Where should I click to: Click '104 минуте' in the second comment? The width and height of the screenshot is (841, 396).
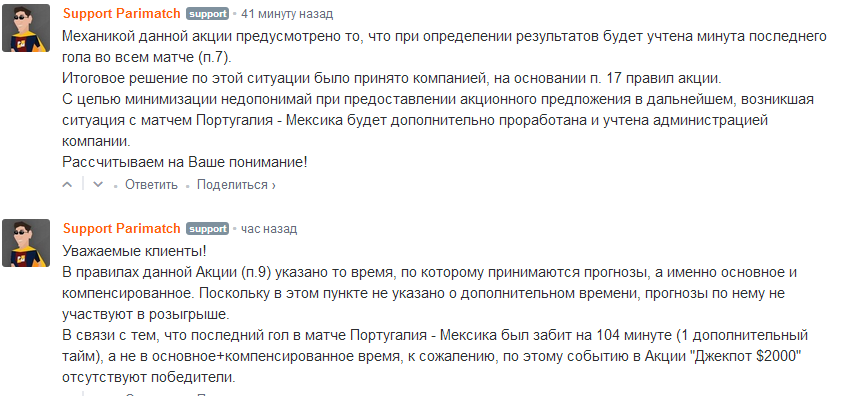point(633,336)
